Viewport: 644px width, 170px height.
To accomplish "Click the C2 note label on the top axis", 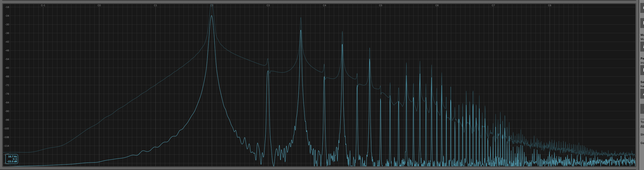I will (212, 5).
